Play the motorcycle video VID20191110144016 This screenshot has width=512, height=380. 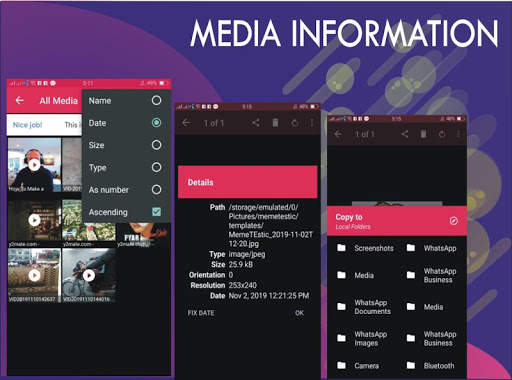pyautogui.click(x=89, y=275)
